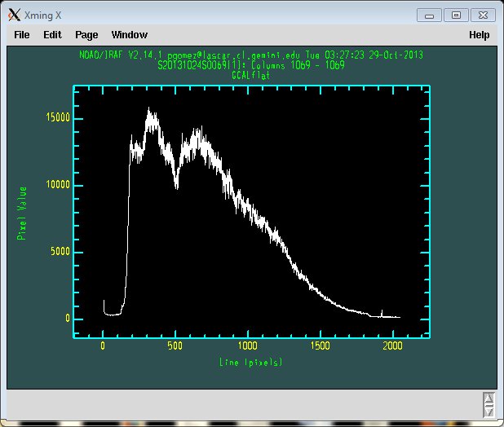Open the Window menu
The height and width of the screenshot is (427, 504).
click(129, 35)
